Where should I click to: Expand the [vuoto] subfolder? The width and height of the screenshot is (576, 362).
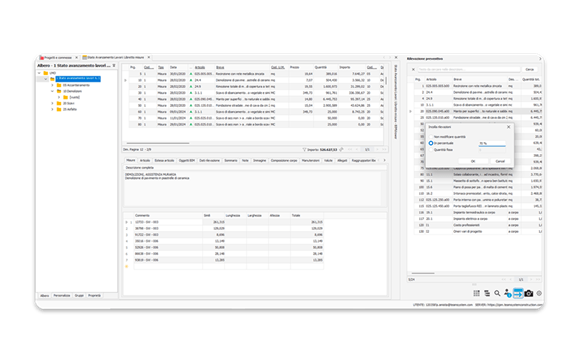[x=59, y=97]
